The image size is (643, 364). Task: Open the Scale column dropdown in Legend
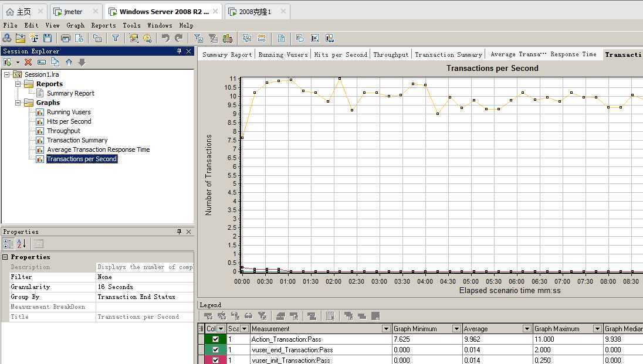pyautogui.click(x=245, y=328)
